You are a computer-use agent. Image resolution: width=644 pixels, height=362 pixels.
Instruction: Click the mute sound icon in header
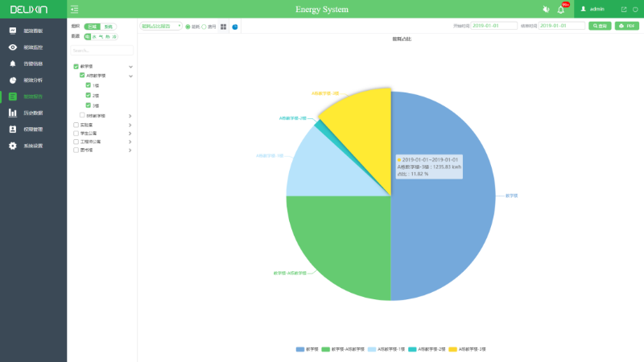(x=546, y=9)
